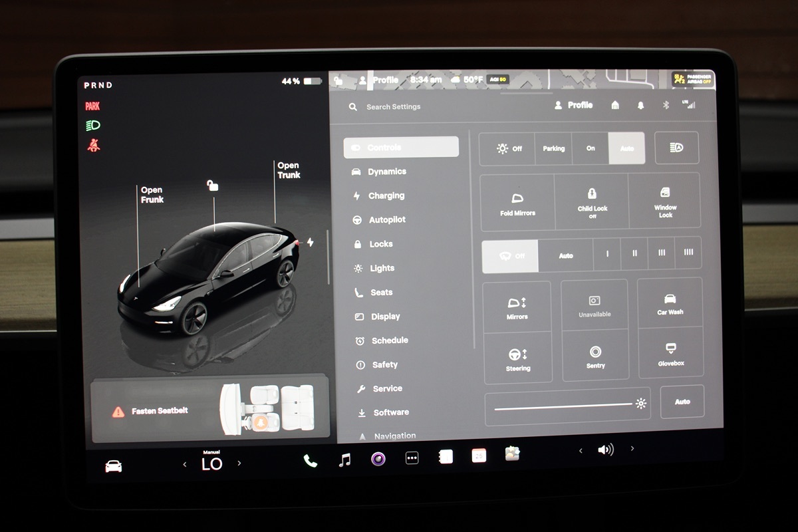Open the Autopilot settings tab

[386, 220]
